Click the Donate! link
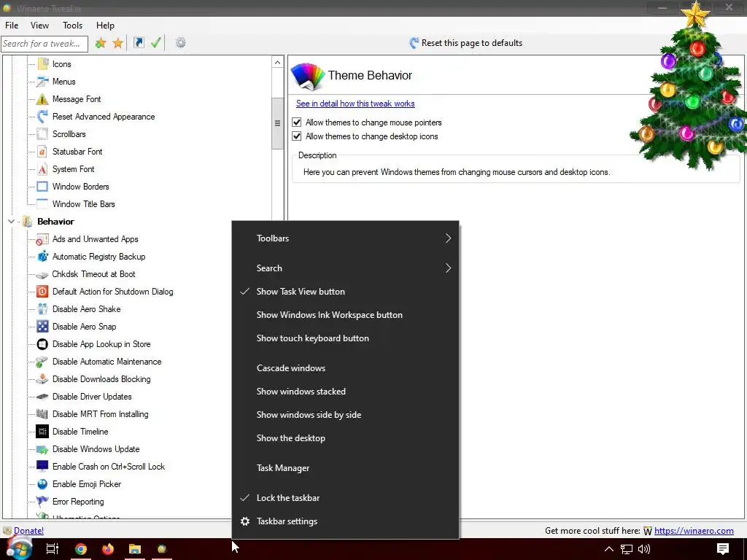The image size is (747, 560). pos(28,531)
